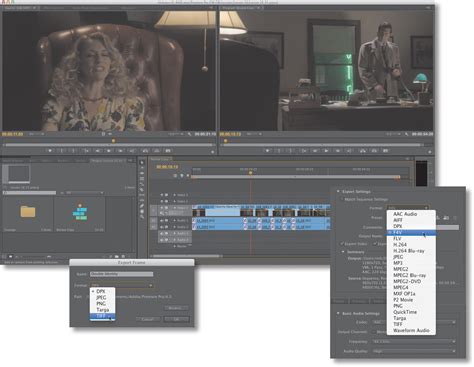Toggle the Export Audio checkbox
Image resolution: width=474 pixels, height=367 pixels.
coord(375,244)
